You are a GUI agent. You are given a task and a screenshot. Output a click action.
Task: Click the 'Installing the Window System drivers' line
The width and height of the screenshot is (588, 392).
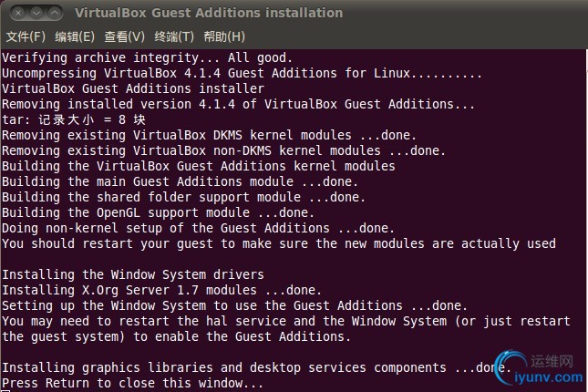pos(133,274)
